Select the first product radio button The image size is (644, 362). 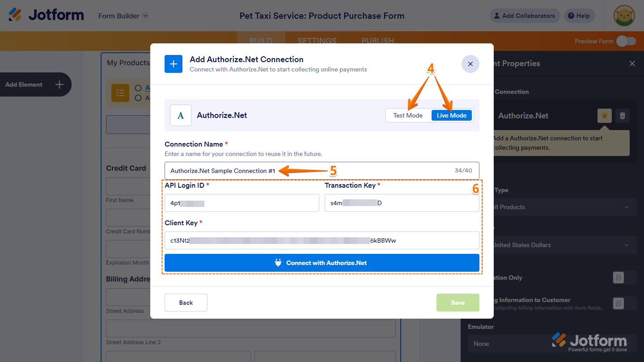(x=138, y=88)
